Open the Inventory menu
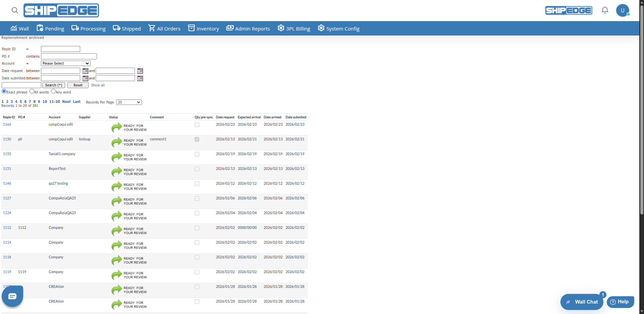 (203, 28)
